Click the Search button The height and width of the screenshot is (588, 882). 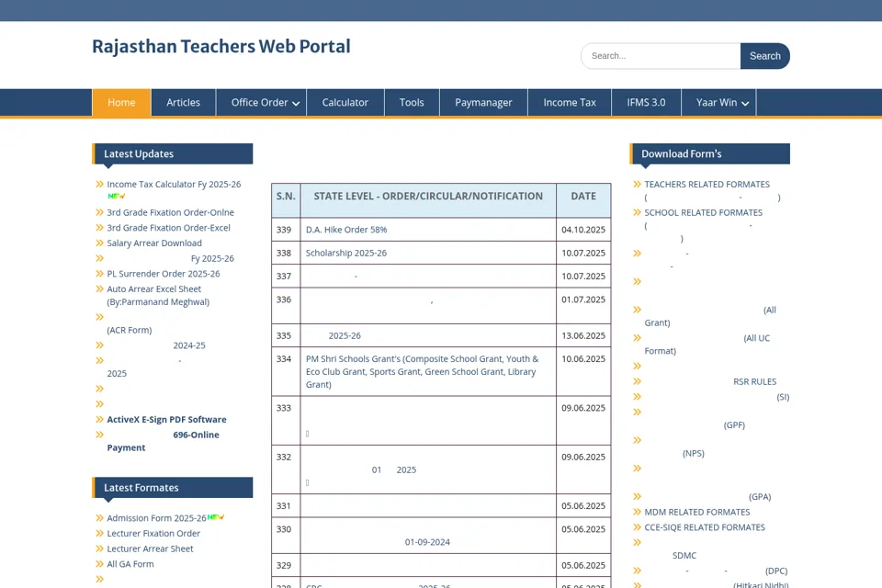coord(765,56)
